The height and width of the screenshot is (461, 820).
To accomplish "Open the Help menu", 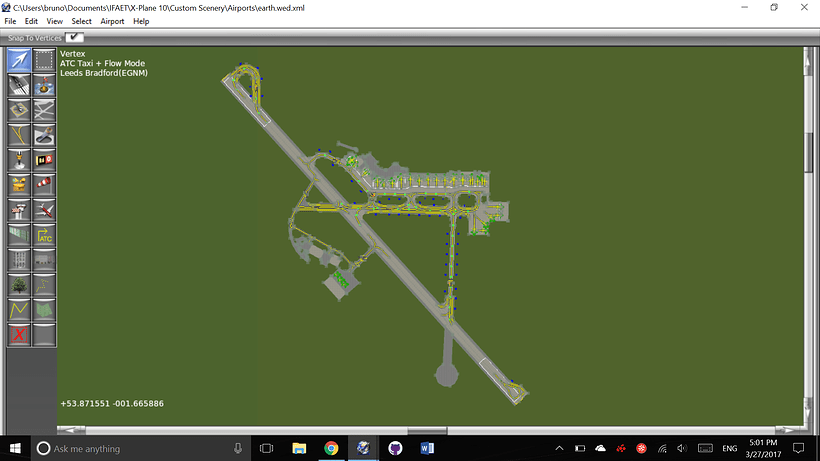I will click(141, 21).
